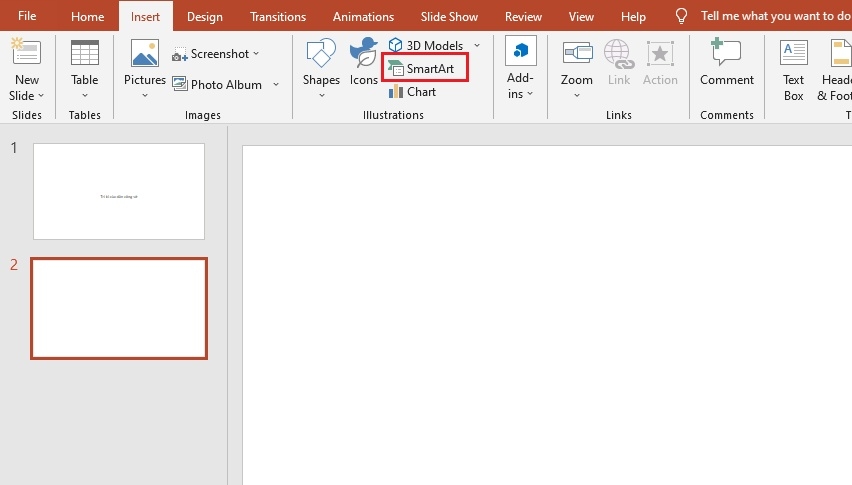Switch to the View tab
This screenshot has height=485, width=852.
581,16
